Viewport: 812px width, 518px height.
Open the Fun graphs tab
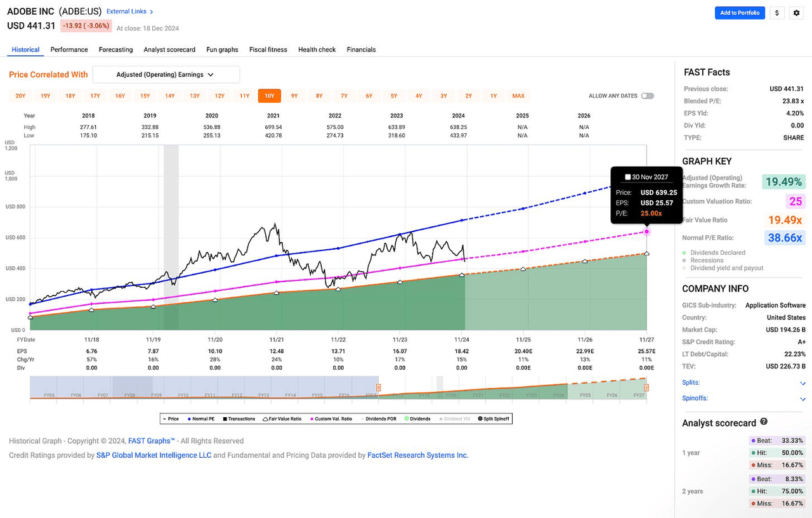tap(222, 49)
